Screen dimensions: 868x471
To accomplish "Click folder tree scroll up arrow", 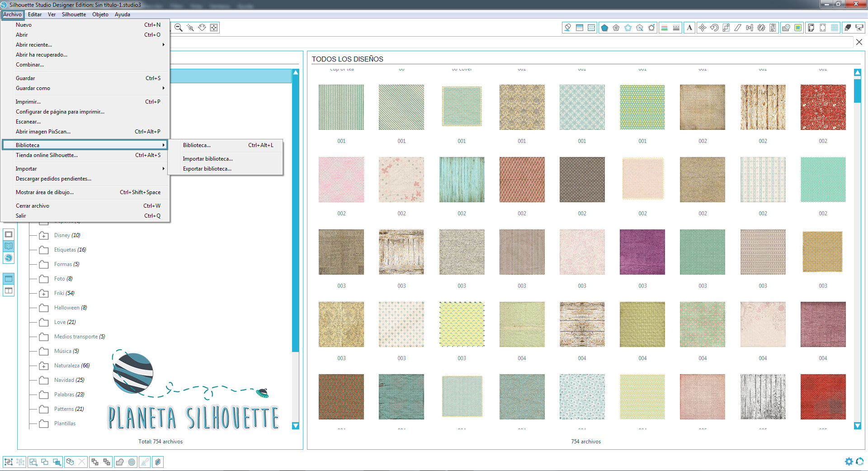I will coord(296,72).
